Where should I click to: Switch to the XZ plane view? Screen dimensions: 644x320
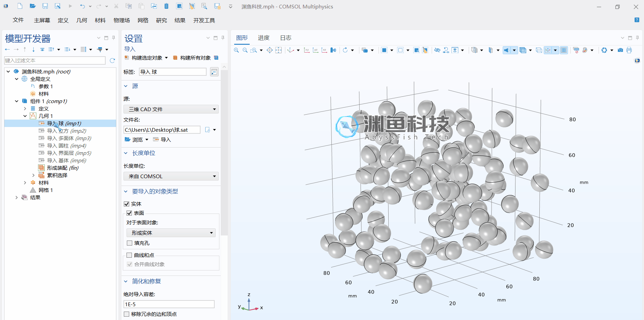pos(324,50)
